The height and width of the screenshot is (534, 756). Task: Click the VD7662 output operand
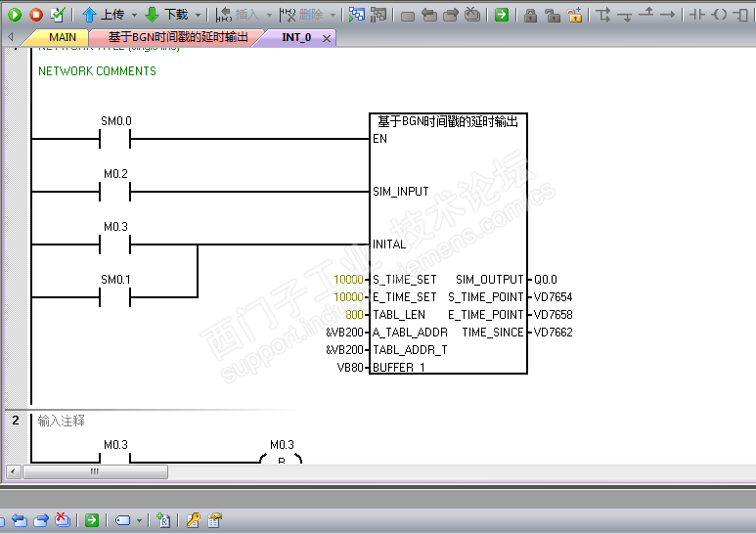coord(553,333)
